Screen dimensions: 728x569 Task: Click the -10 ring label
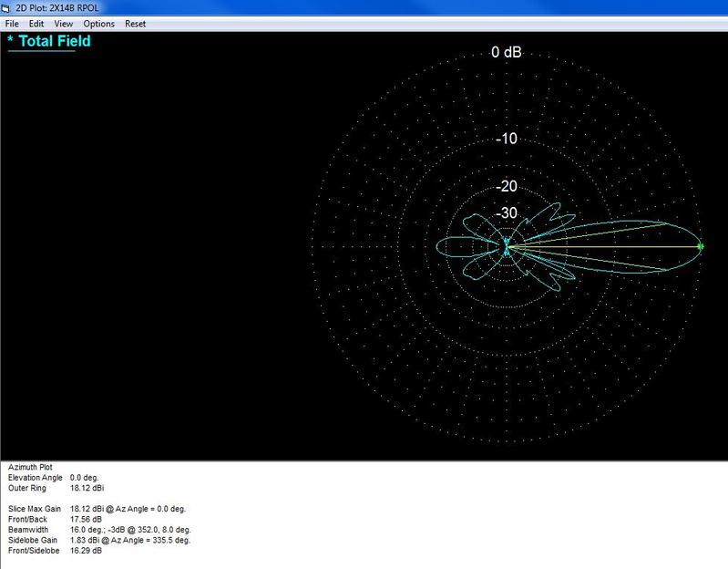(x=506, y=139)
